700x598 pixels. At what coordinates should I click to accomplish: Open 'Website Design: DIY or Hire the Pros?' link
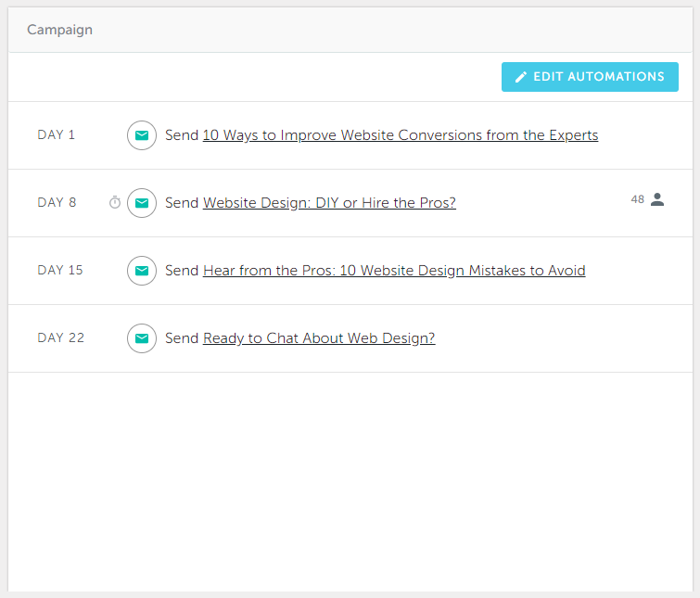[329, 203]
